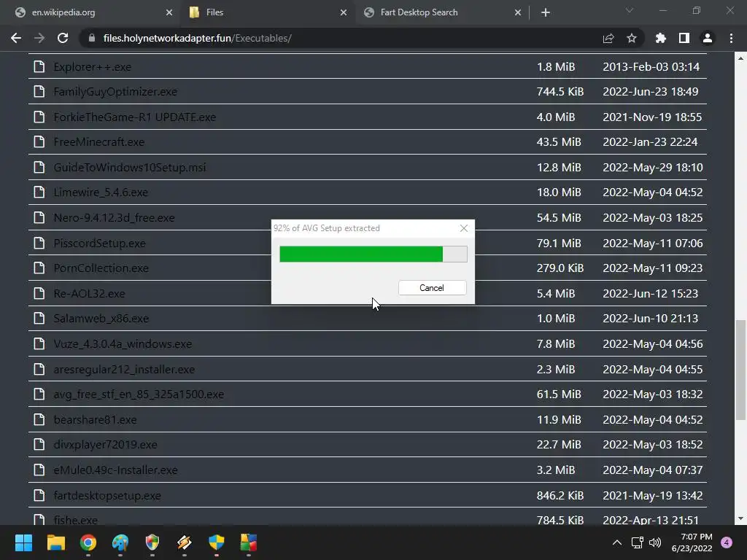This screenshot has width=747, height=560.
Task: Open File Explorer from the taskbar
Action: click(55, 542)
